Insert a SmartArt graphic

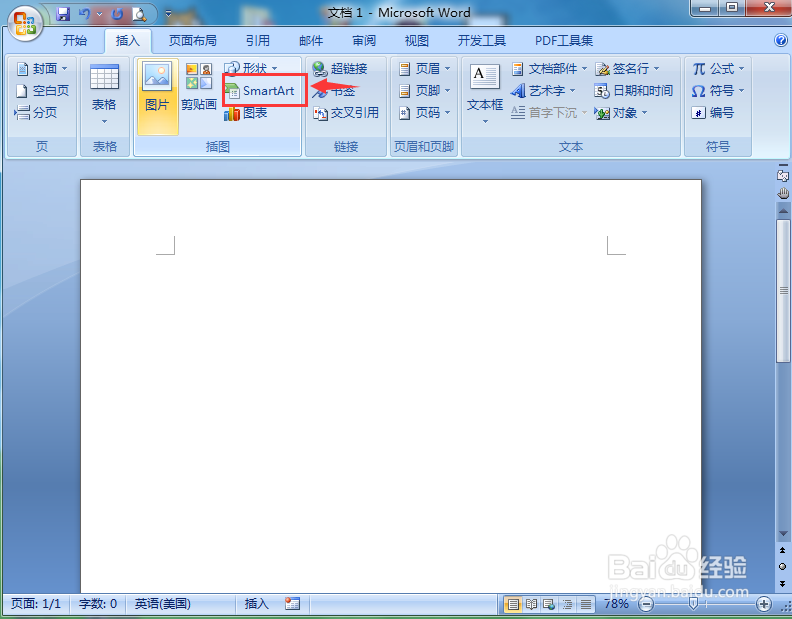click(260, 91)
